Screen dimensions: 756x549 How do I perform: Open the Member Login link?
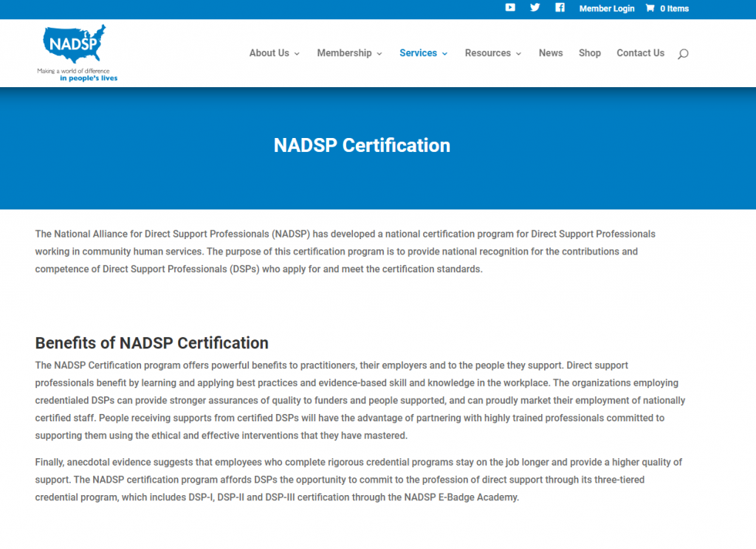pyautogui.click(x=607, y=8)
